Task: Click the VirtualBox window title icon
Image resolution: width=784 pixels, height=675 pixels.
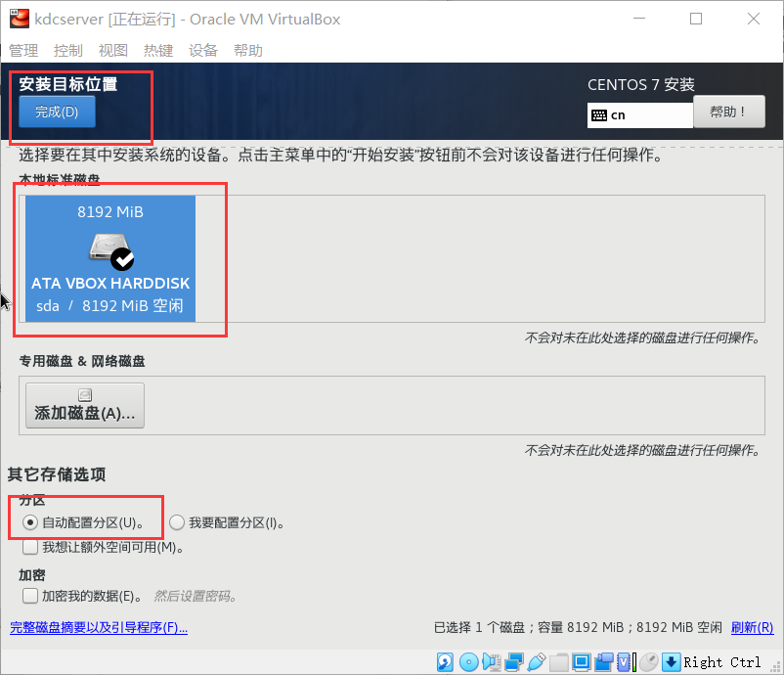Action: point(19,19)
